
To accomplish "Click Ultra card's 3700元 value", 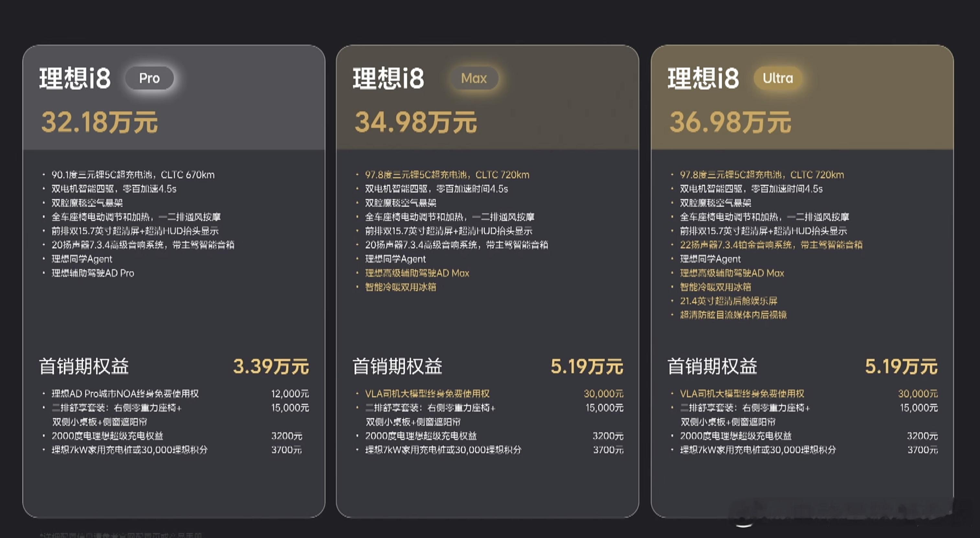I will click(923, 450).
